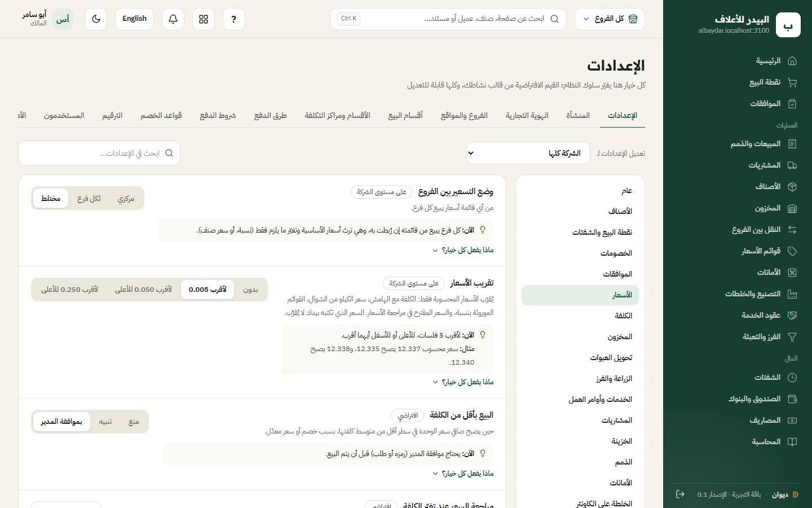Open الزراعة والفرز settings category
Screen dimensions: 812x508
580,379
